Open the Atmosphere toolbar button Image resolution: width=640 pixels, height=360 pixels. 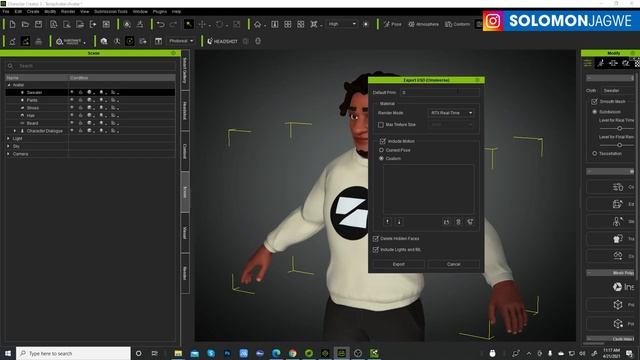point(424,24)
